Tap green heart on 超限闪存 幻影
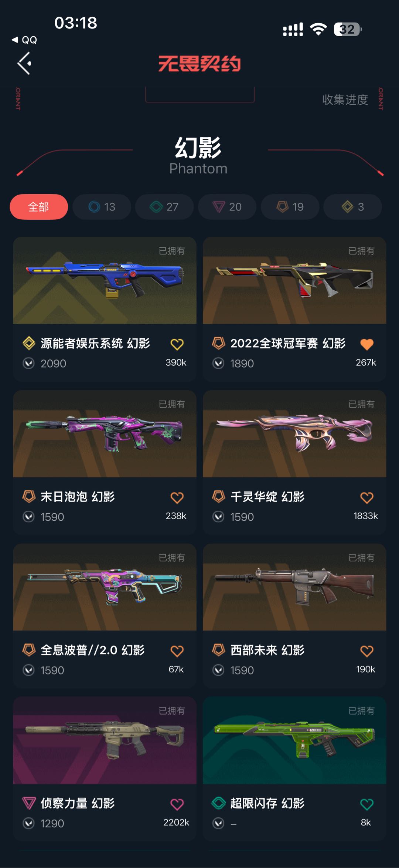 pyautogui.click(x=367, y=804)
